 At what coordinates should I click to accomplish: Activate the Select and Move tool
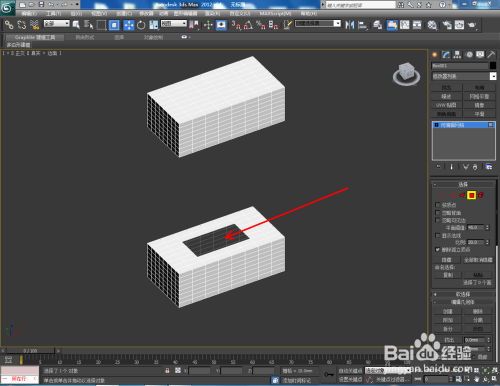pos(129,25)
